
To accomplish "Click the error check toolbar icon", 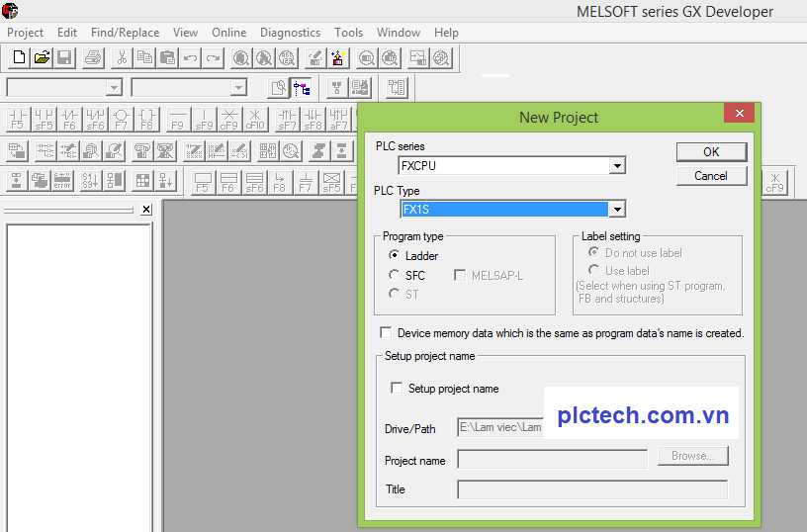I will click(62, 181).
